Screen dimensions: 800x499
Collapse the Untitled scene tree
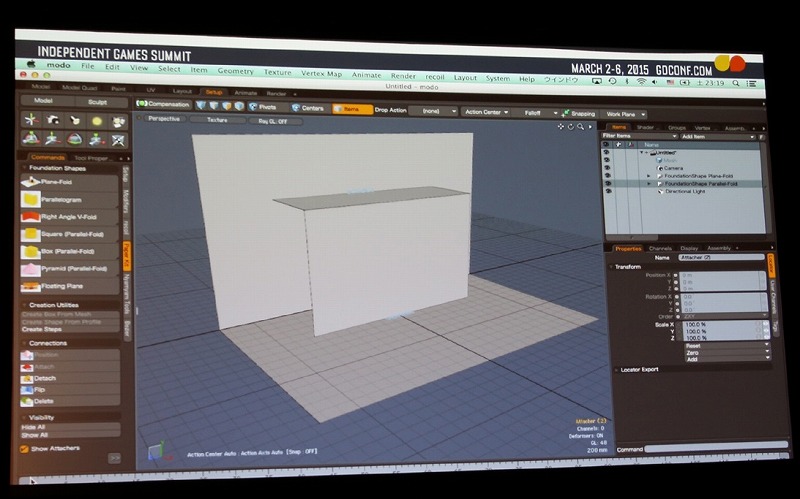[641, 152]
